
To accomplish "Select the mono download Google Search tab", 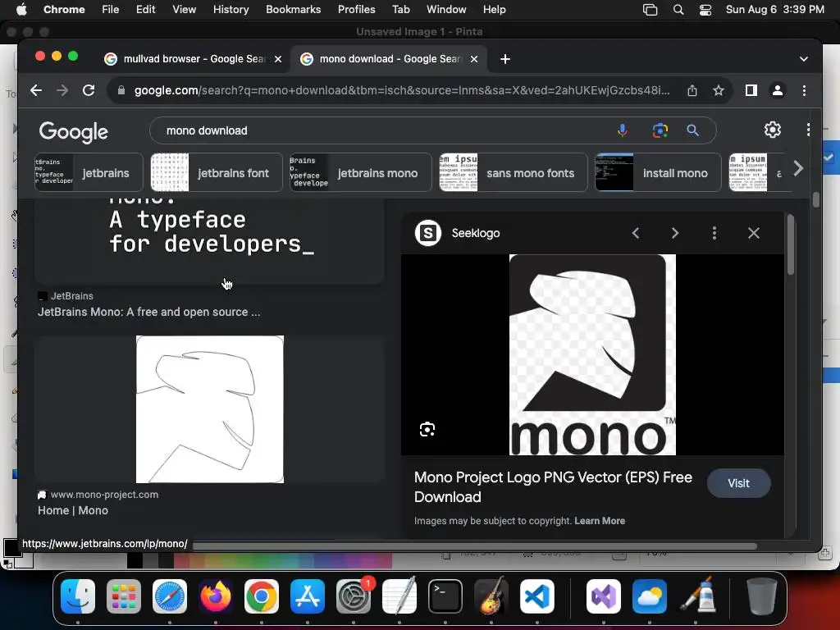I will (x=389, y=59).
